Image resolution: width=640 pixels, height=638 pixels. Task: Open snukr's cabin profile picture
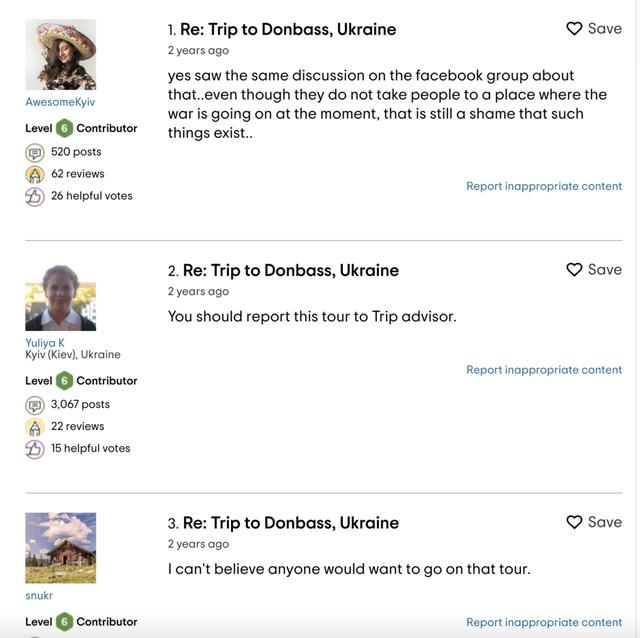(x=60, y=548)
